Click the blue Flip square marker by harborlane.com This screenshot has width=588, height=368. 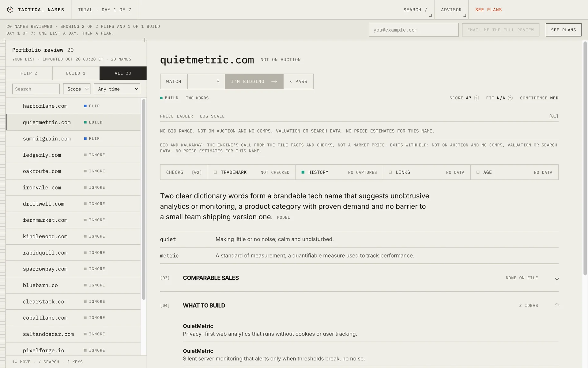[x=85, y=106]
